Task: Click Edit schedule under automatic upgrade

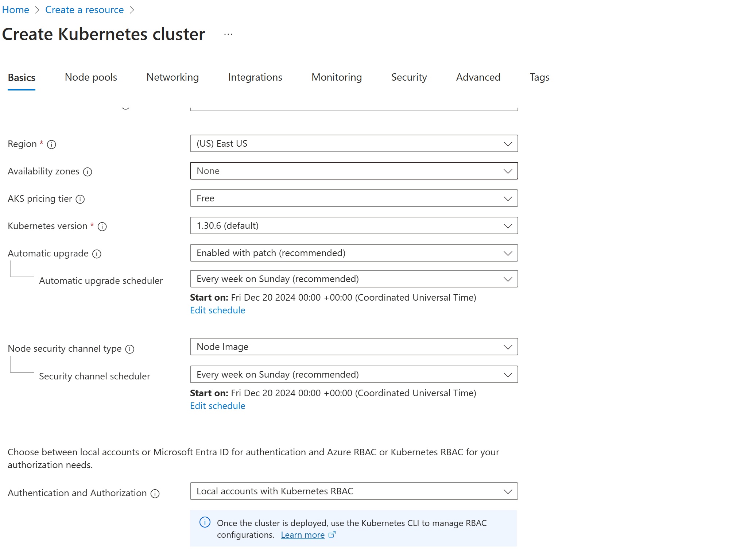Action: tap(217, 310)
